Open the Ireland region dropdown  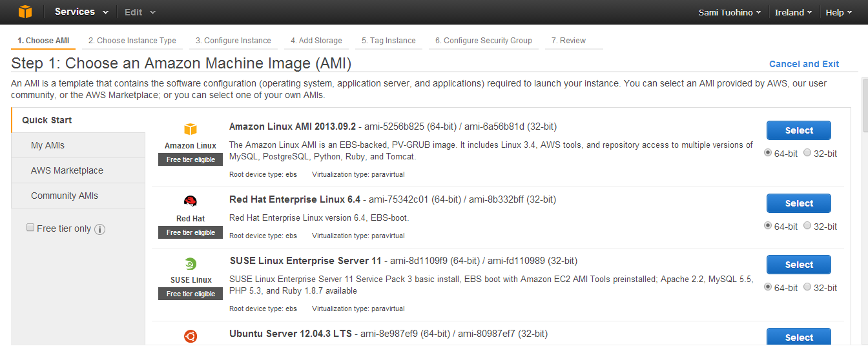point(794,12)
